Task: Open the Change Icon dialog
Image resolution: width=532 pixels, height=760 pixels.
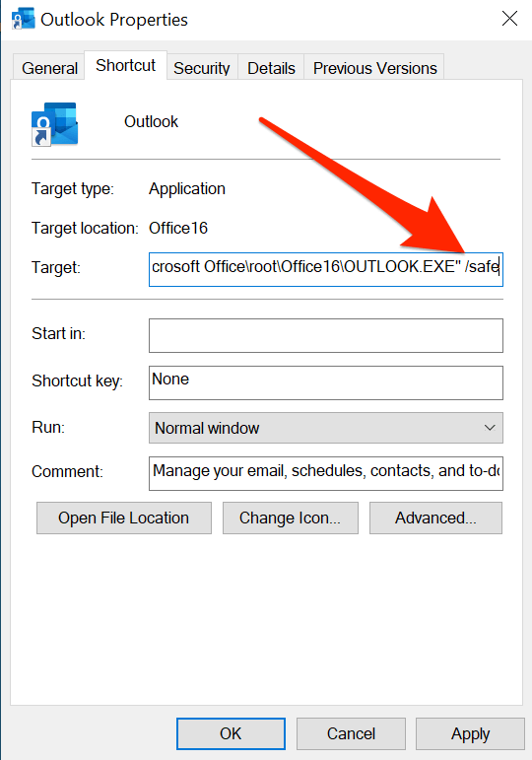Action: tap(291, 518)
